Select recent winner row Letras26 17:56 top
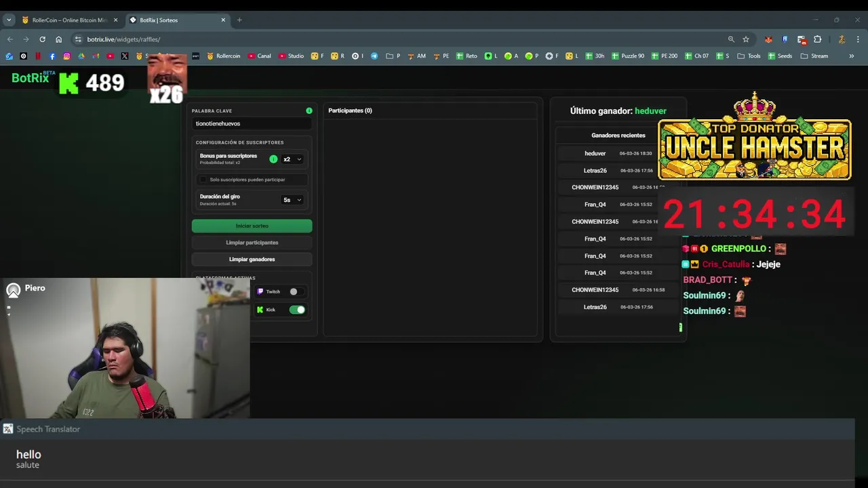 (618, 171)
